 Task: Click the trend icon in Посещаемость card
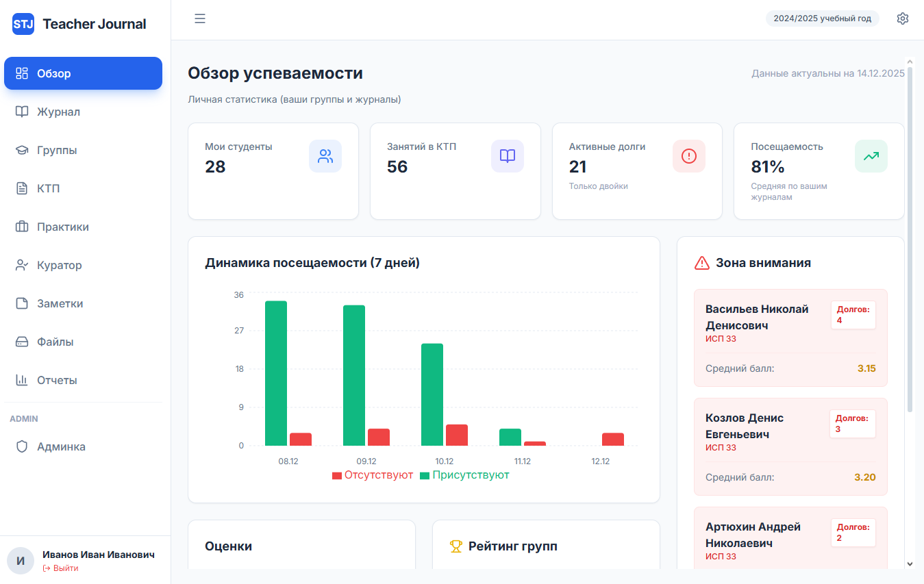click(x=871, y=156)
